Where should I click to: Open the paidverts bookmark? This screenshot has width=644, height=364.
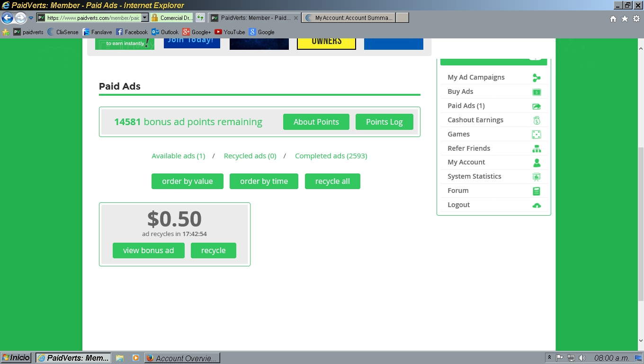tap(28, 32)
